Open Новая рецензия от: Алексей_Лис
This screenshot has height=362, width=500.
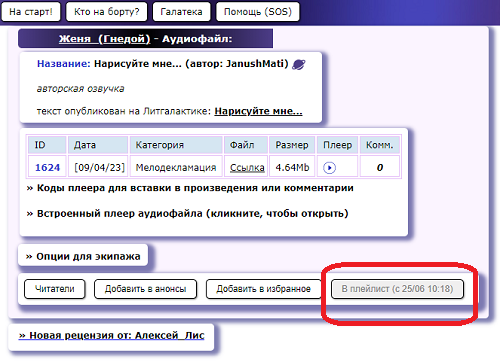111,335
